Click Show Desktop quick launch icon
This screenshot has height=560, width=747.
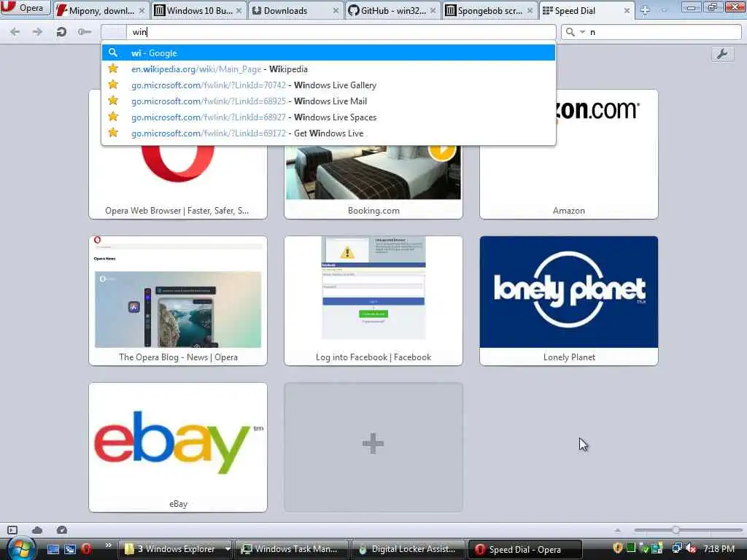(53, 549)
